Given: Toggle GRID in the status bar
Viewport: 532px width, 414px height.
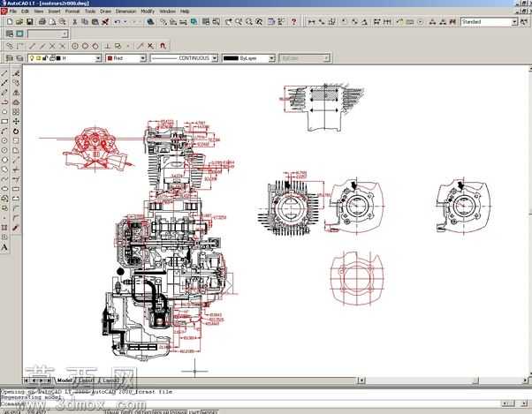Looking at the screenshot, I should [126, 412].
